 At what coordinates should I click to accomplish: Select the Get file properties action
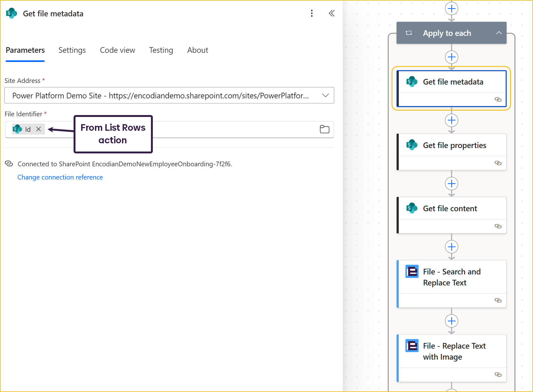(x=454, y=146)
